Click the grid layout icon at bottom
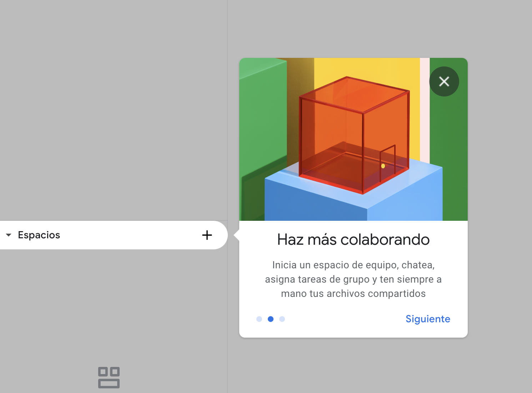 pos(109,377)
